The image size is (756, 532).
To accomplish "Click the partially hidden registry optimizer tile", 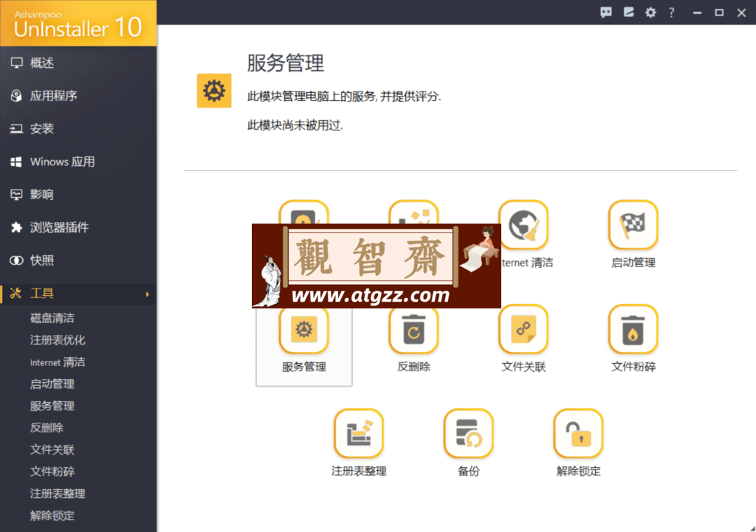I will (413, 213).
